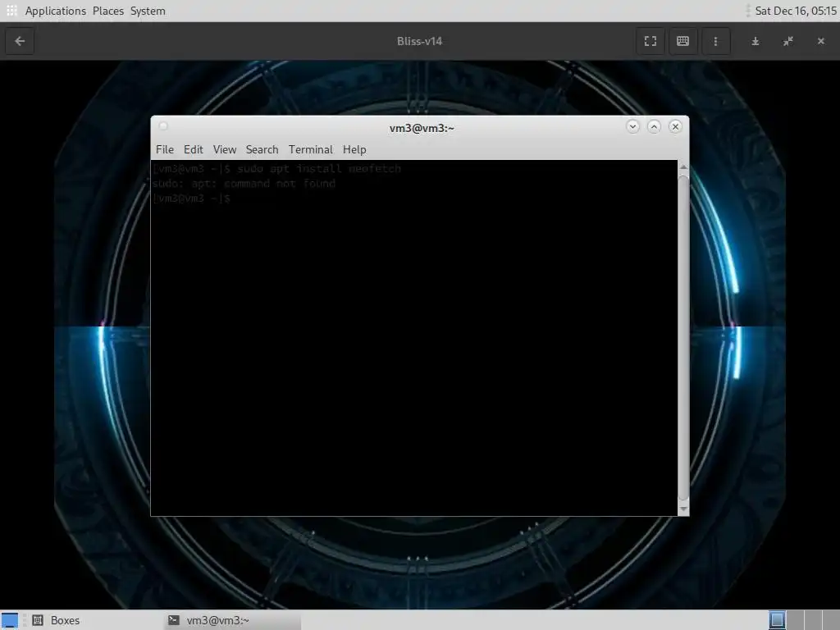Viewport: 840px width, 630px height.
Task: Open the terminal Search menu
Action: click(x=262, y=149)
